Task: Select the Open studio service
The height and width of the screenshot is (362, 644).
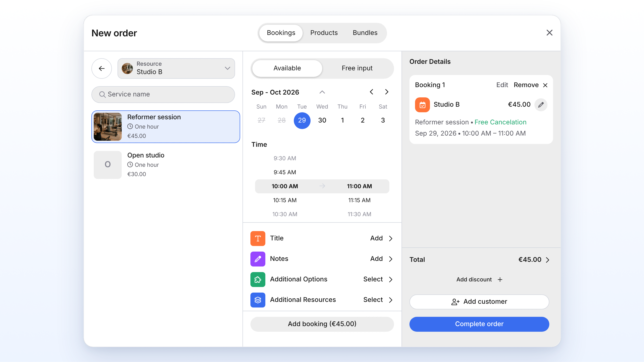Action: coord(166,165)
